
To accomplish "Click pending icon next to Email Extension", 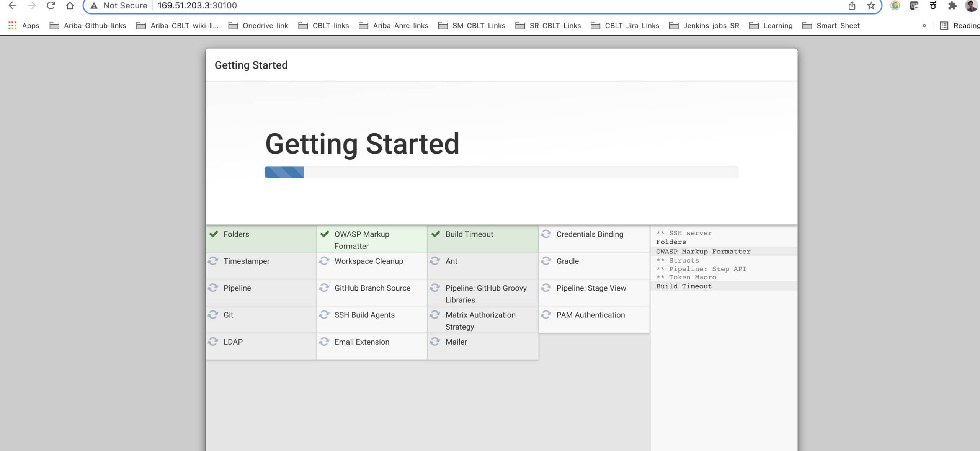I will coord(324,342).
